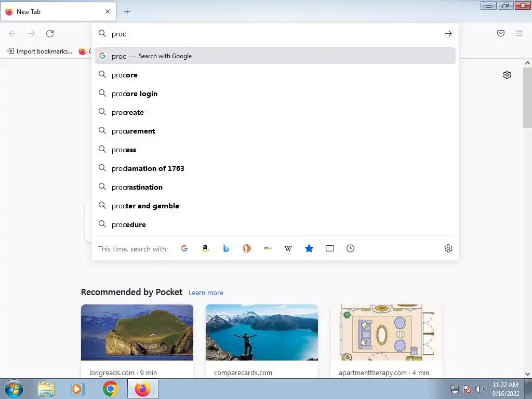
Task: Search history using the clock icon
Action: pos(351,248)
